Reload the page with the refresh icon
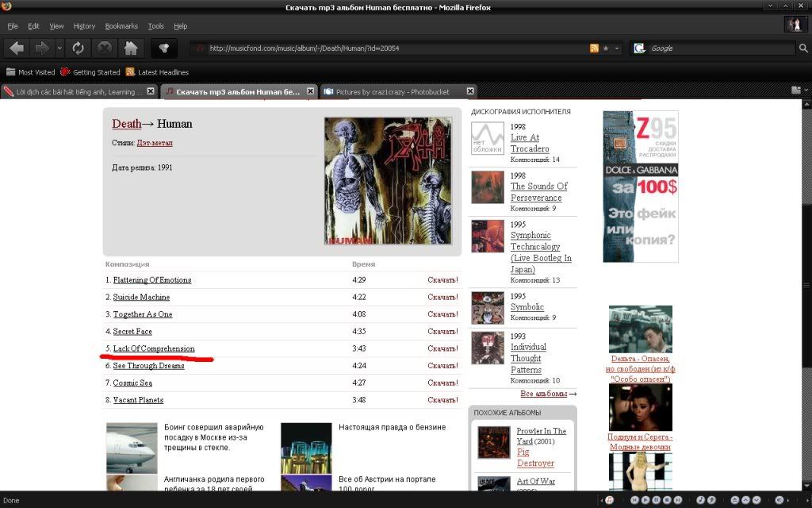This screenshot has height=508, width=812. [78, 48]
